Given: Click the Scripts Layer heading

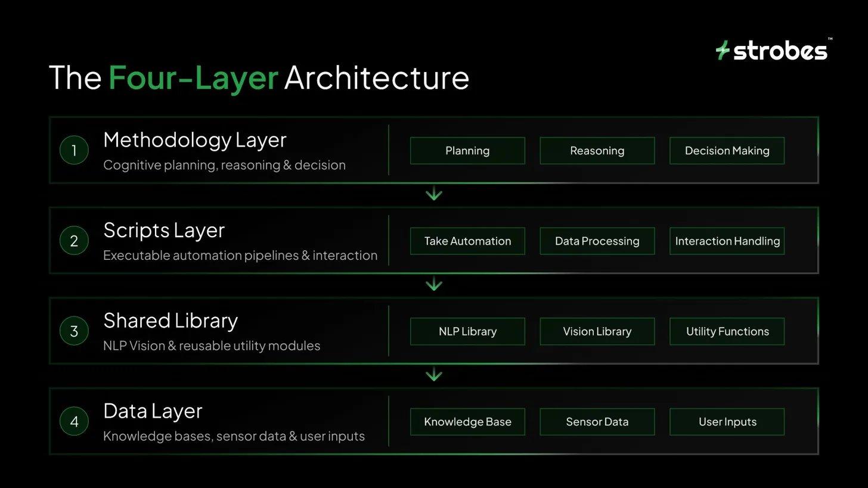Looking at the screenshot, I should pyautogui.click(x=164, y=231).
